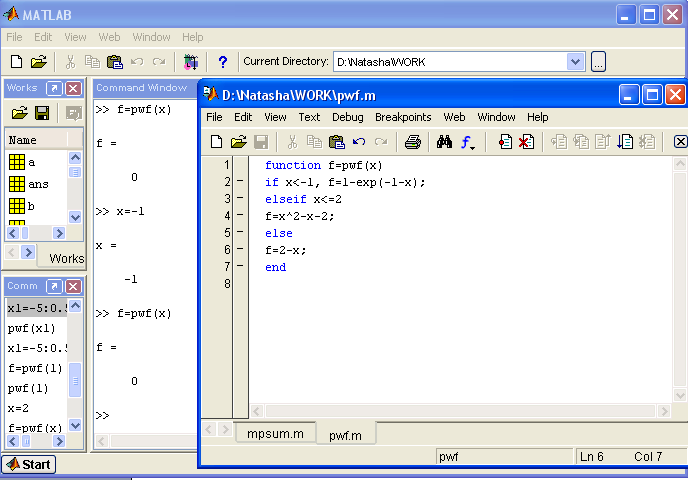Open File menu in the editor window

click(214, 117)
